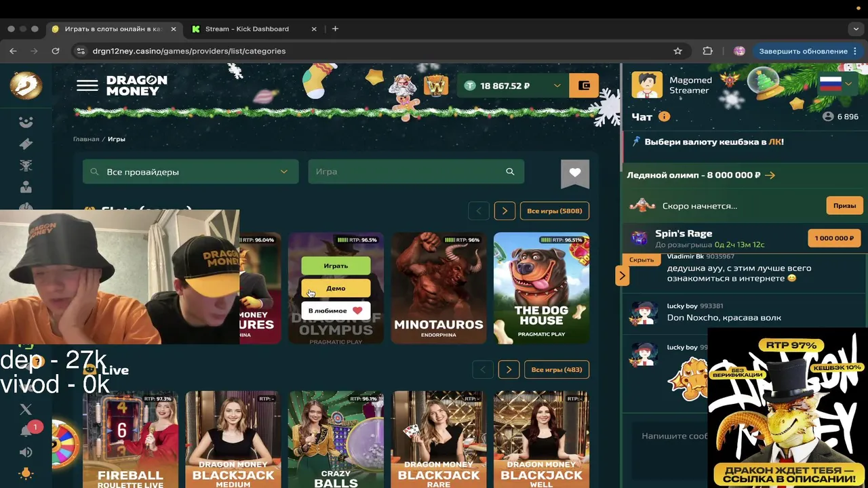Click Все игры (5808) button
The image size is (868, 488).
pyautogui.click(x=555, y=211)
